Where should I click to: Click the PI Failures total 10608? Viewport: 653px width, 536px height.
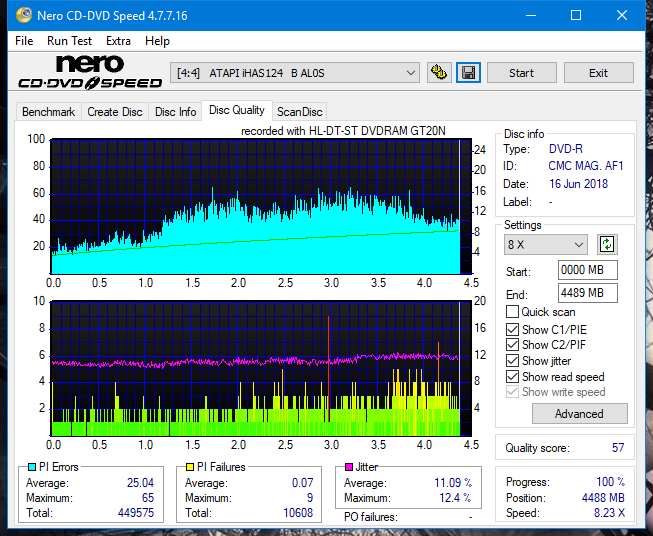click(298, 513)
